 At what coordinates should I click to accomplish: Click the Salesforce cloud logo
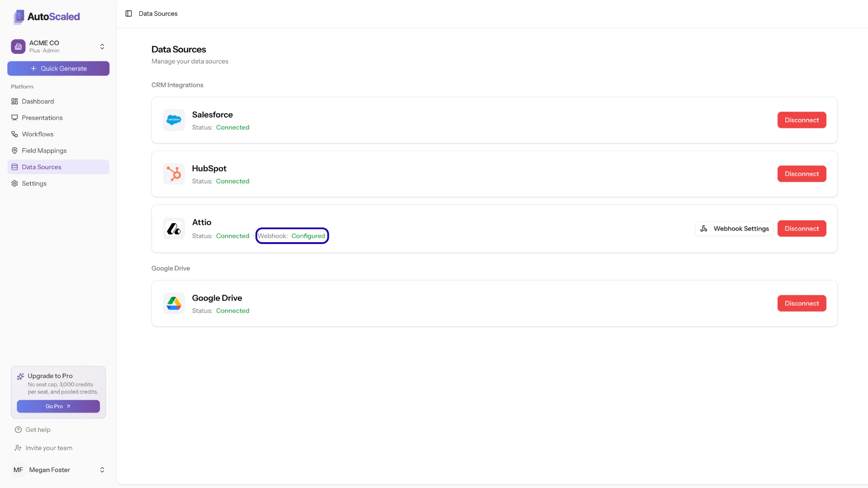tap(174, 120)
